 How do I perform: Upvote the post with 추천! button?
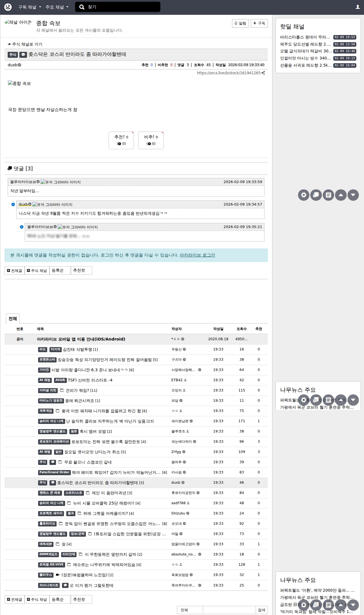[121, 140]
